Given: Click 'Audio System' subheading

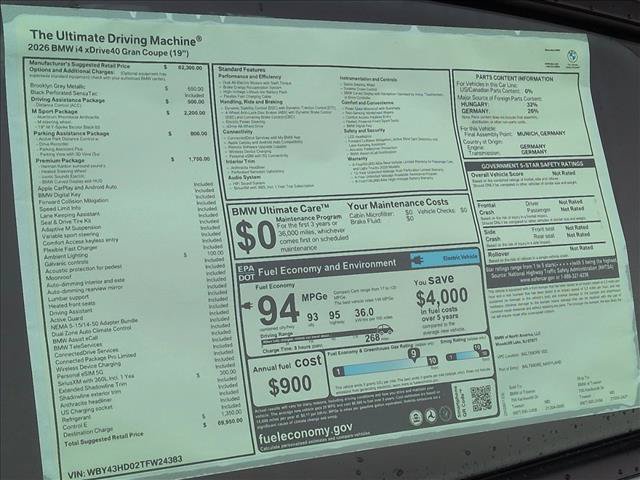Looking at the screenshot, I should [244, 178].
